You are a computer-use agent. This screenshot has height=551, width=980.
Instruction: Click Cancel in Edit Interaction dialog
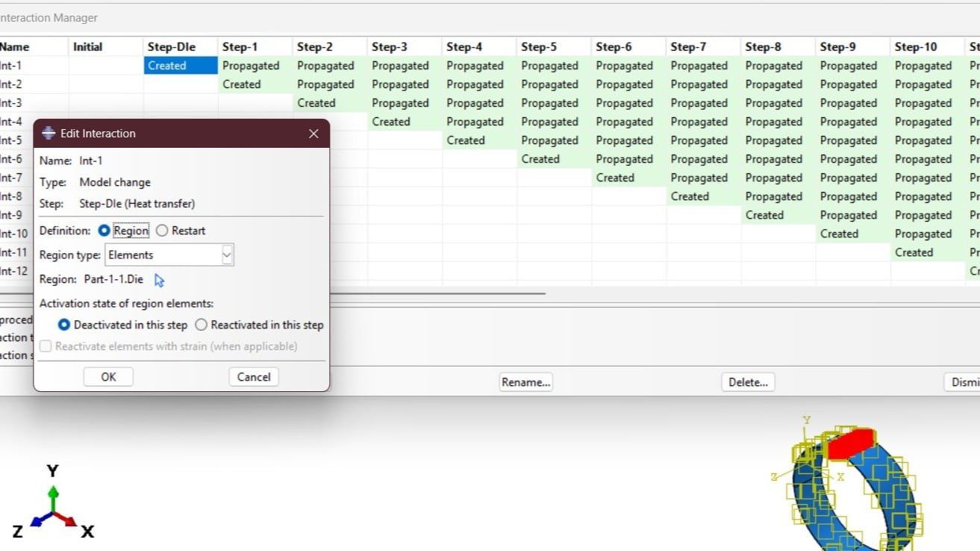point(253,377)
